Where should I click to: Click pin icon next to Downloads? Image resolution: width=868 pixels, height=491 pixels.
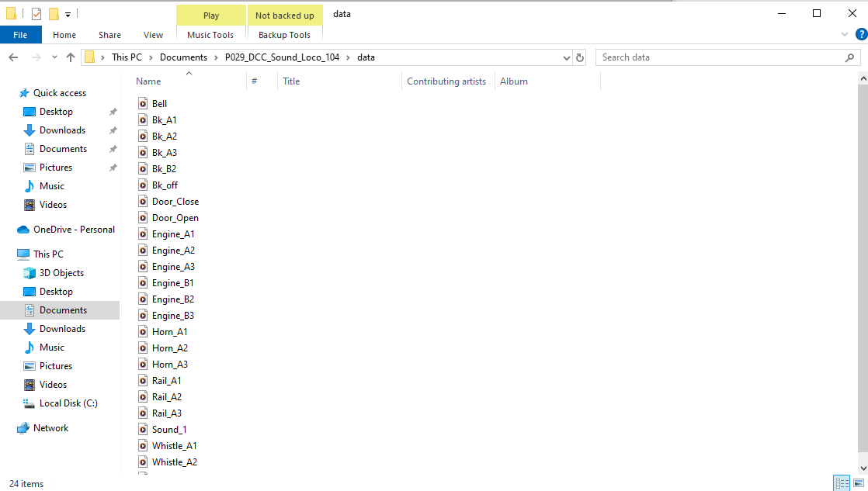[x=113, y=130]
